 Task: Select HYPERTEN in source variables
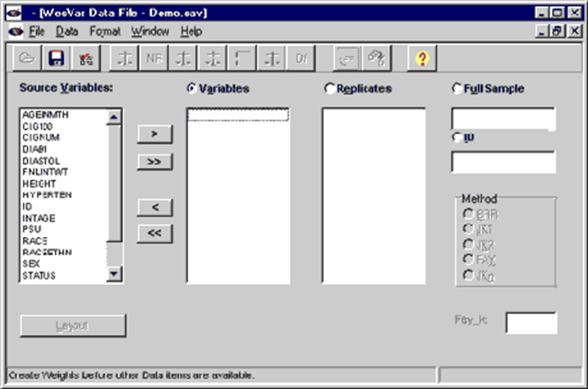[x=47, y=194]
